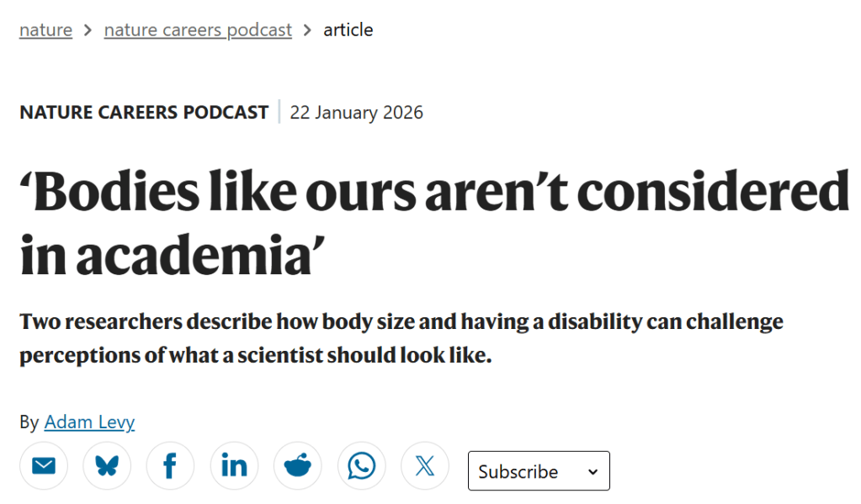Share the article on Facebook

click(170, 466)
